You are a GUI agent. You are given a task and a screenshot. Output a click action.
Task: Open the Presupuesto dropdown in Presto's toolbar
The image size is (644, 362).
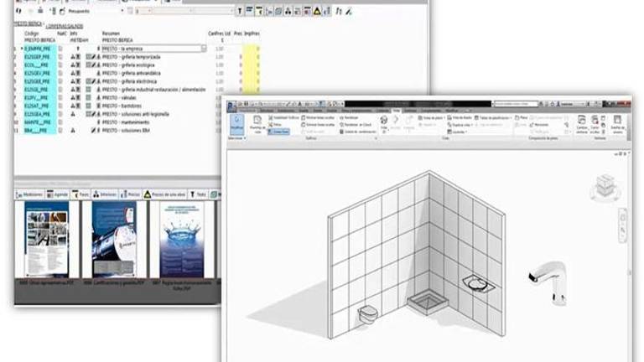122,11
